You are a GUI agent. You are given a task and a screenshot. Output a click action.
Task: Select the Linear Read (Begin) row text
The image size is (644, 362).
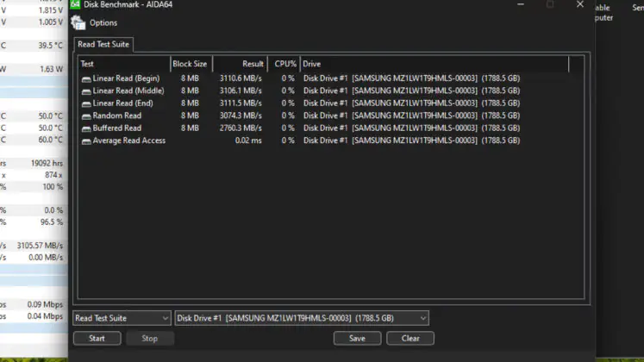pyautogui.click(x=126, y=78)
